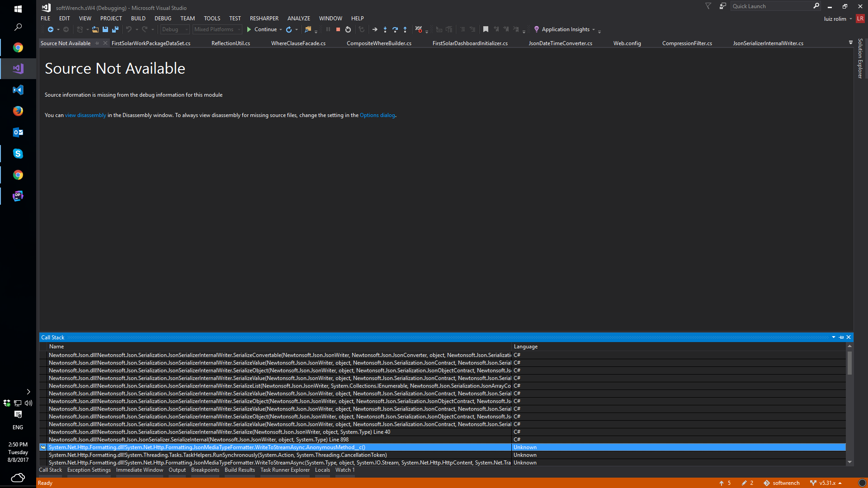Screen dimensions: 868x488
Task: Click the Continue debugging button
Action: point(262,29)
